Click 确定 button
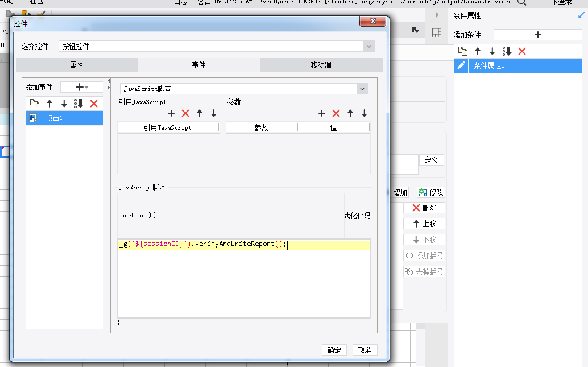Image resolution: width=588 pixels, height=367 pixels. pyautogui.click(x=334, y=350)
